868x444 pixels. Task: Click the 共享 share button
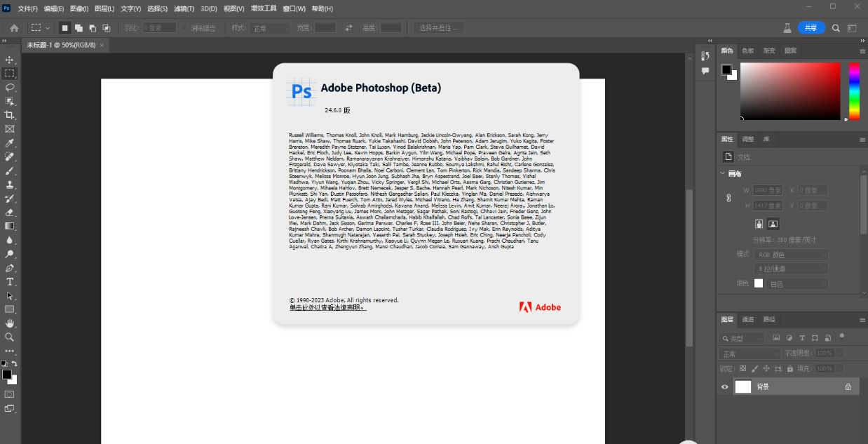coord(811,28)
